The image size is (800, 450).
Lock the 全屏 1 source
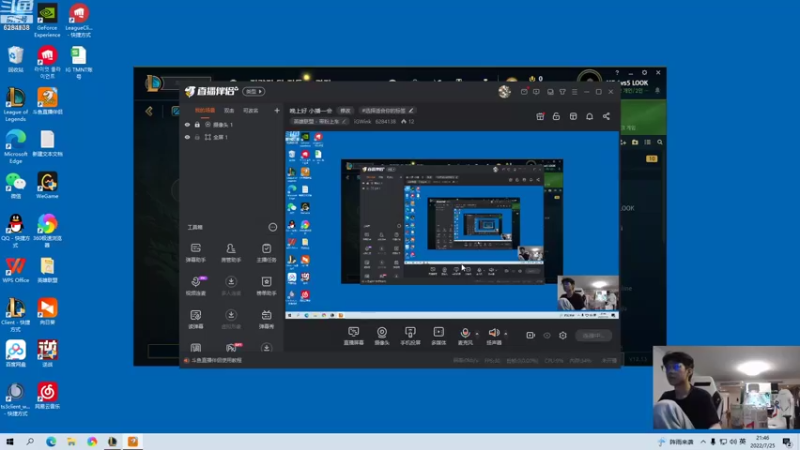(x=197, y=137)
